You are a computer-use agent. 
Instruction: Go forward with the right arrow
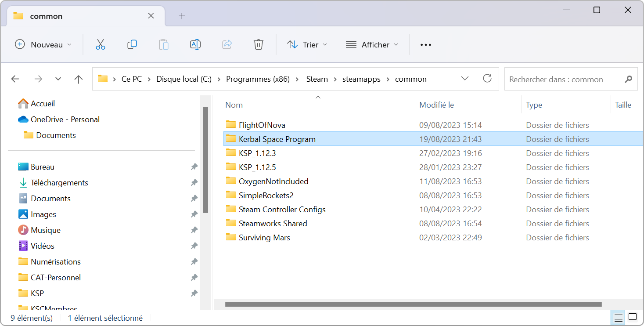click(38, 79)
